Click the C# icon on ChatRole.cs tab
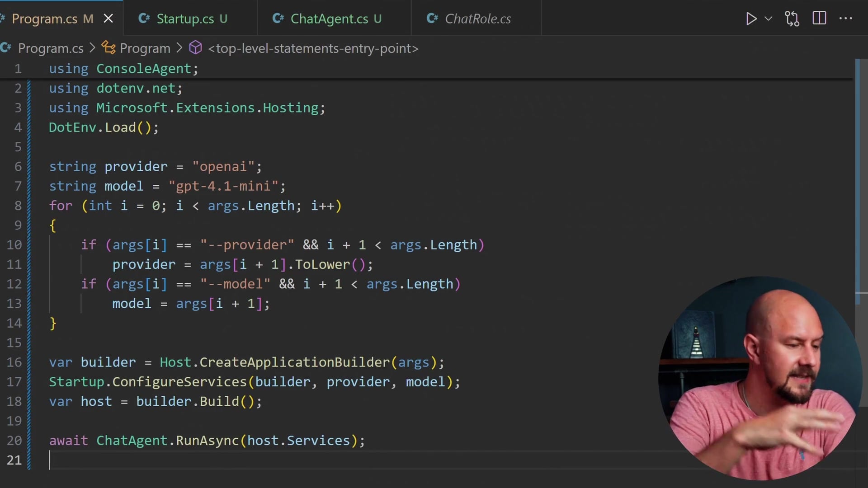Screen dimensions: 868x488 (x=433, y=19)
